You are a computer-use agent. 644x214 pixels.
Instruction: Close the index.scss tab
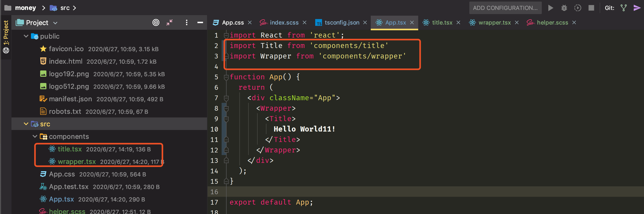pos(305,22)
